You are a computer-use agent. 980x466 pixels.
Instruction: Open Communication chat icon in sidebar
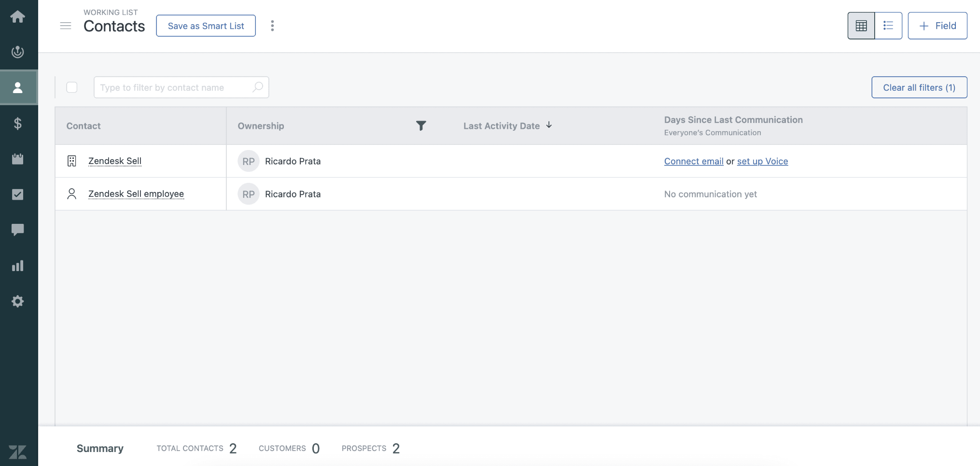tap(18, 230)
